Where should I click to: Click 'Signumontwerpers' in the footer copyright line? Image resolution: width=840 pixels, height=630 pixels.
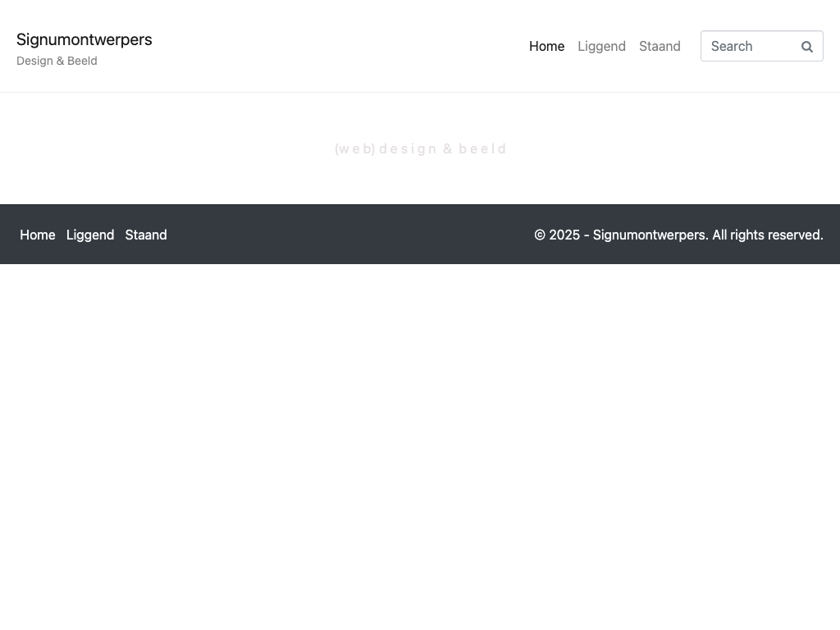650,235
